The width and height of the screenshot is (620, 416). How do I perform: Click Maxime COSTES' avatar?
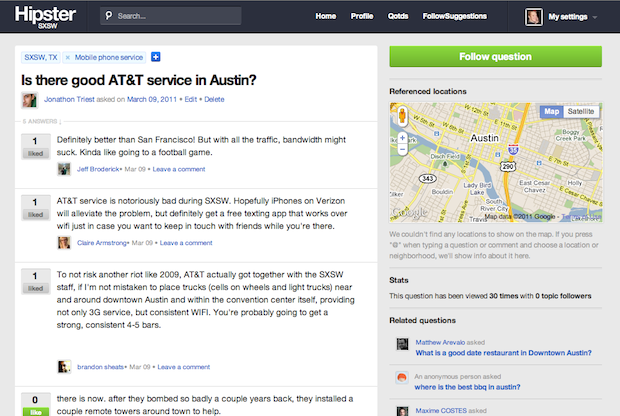pos(403,411)
